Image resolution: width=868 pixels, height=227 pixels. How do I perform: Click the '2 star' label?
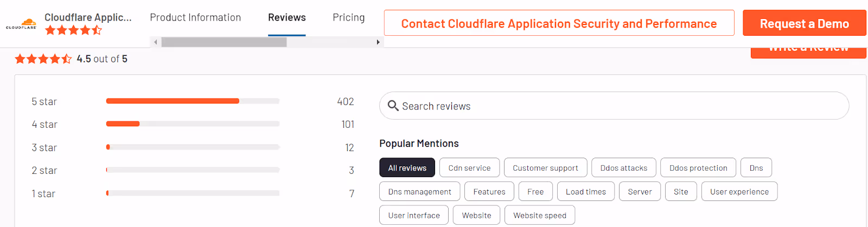pos(44,171)
